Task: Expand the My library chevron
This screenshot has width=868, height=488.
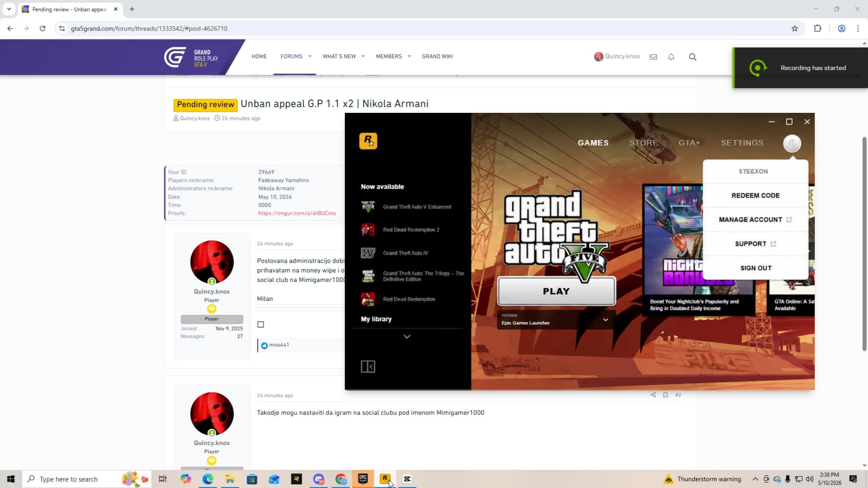Action: 407,337
